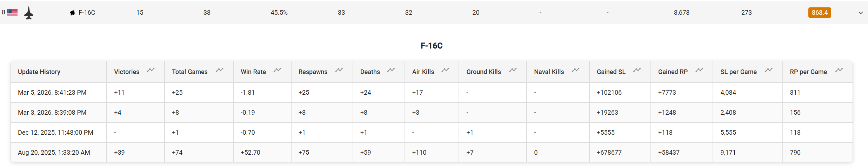This screenshot has width=868, height=168.
Task: Open the Total Games trend chart icon
Action: (220, 70)
